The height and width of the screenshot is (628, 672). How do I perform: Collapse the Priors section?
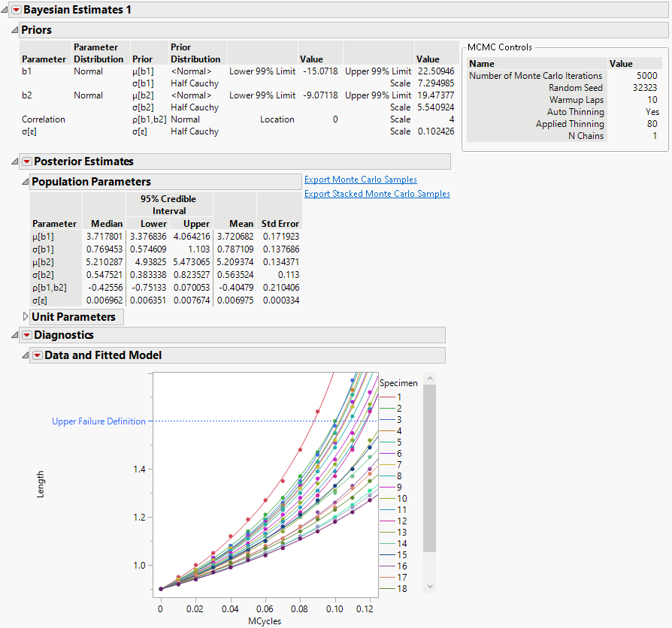pos(15,30)
